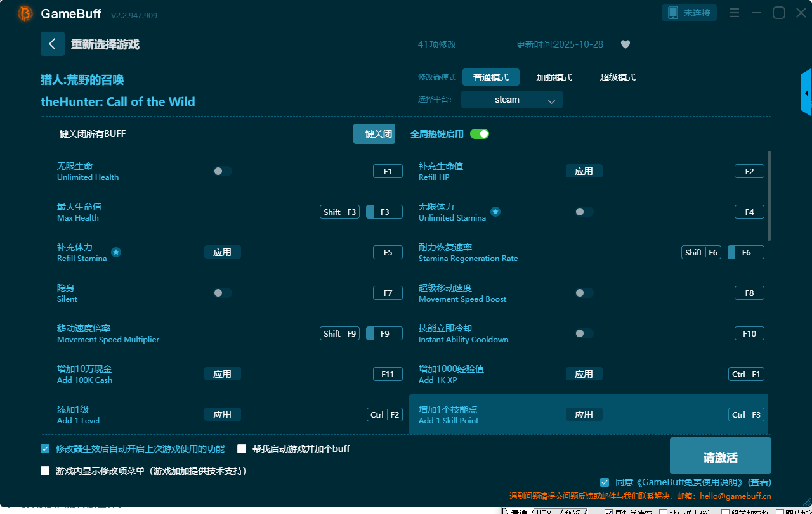This screenshot has width=812, height=514.
Task: Click the F10 hotkey box for Instant Cooldown
Action: [749, 333]
